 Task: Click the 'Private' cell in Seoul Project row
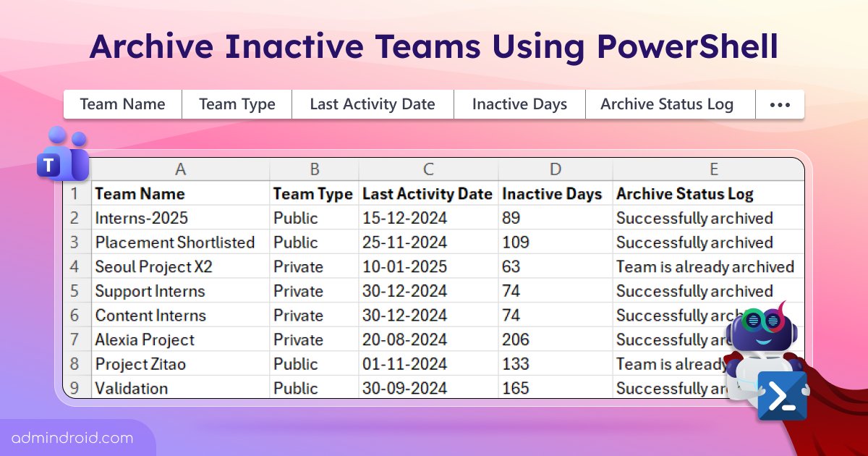coord(315,266)
